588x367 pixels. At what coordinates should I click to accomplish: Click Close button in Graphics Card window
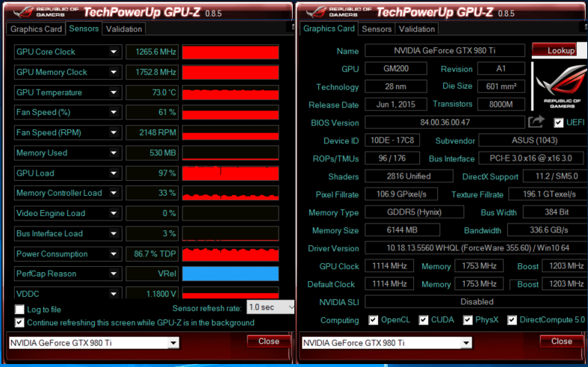pyautogui.click(x=562, y=341)
